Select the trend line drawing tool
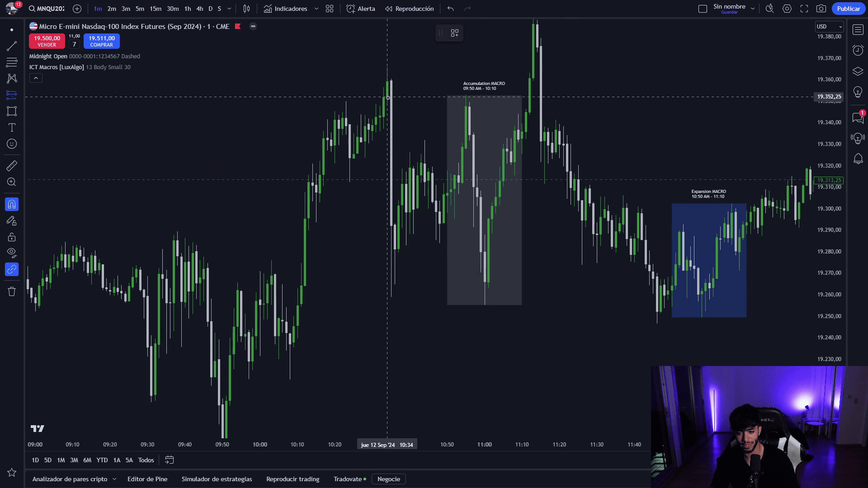Image resolution: width=868 pixels, height=488 pixels. click(12, 46)
